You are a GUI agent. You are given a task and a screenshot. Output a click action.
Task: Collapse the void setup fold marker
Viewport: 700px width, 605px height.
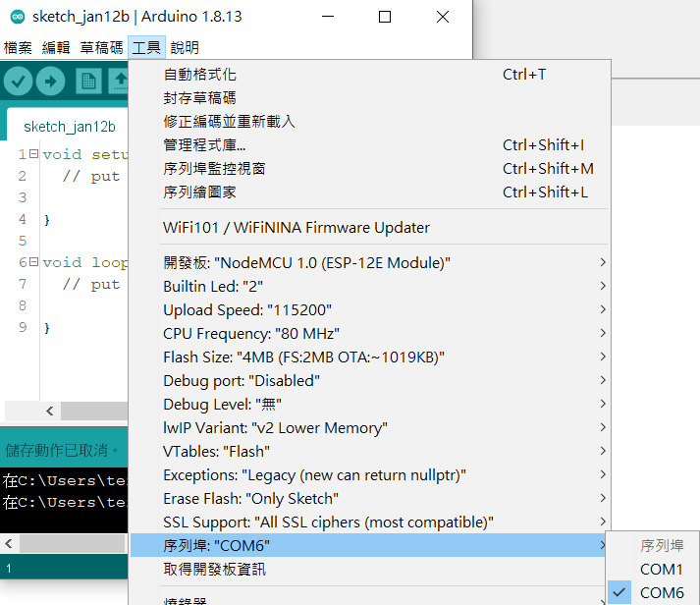[33, 154]
